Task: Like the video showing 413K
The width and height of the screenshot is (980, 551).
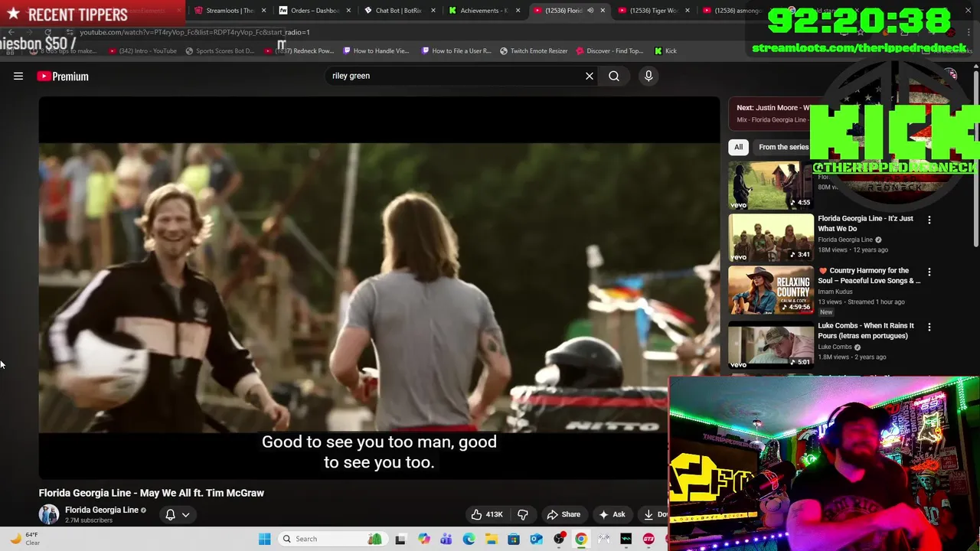Action: [x=486, y=514]
